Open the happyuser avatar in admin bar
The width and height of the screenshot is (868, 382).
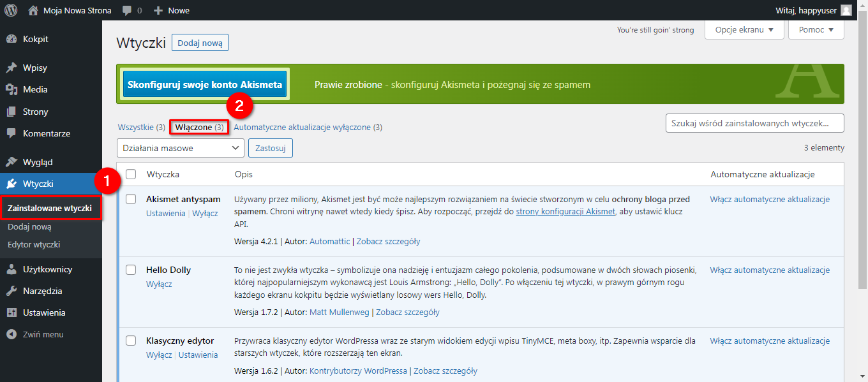pyautogui.click(x=846, y=10)
